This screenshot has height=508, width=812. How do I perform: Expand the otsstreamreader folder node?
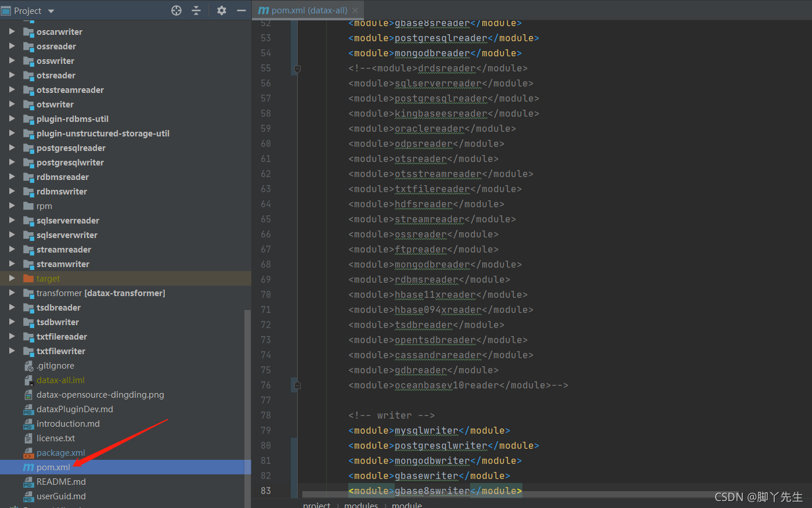(12, 89)
